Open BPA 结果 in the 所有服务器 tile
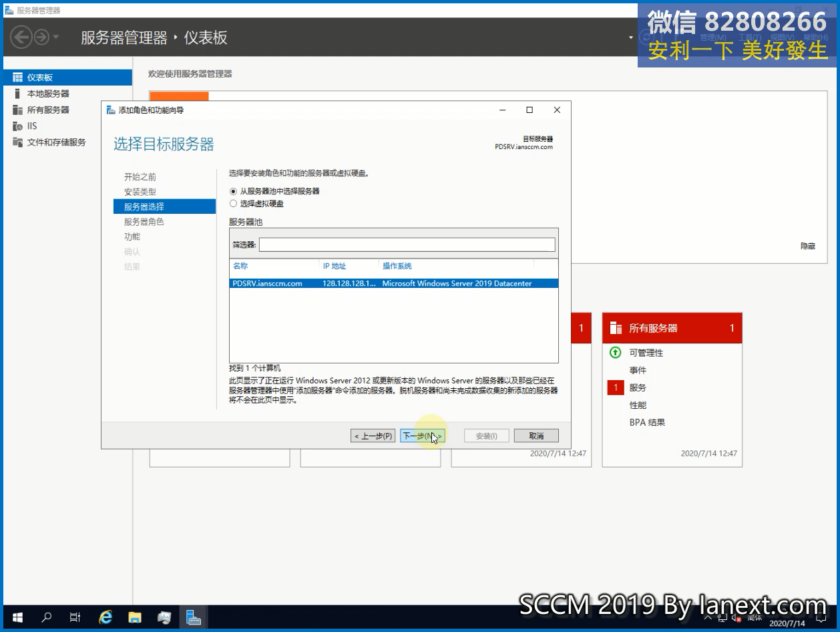Viewport: 840px width, 632px height. (x=647, y=422)
